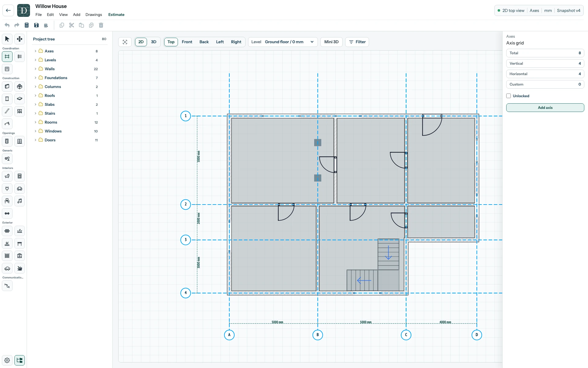Select the Right view

pos(236,42)
